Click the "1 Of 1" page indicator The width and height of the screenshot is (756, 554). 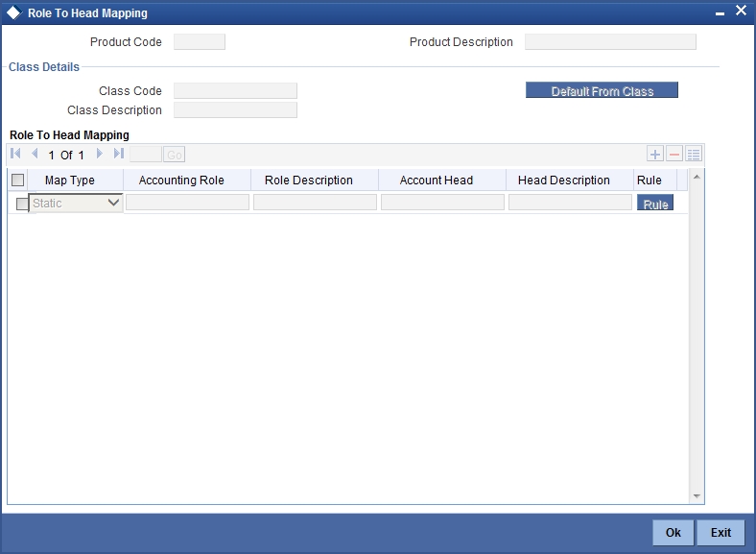point(66,155)
